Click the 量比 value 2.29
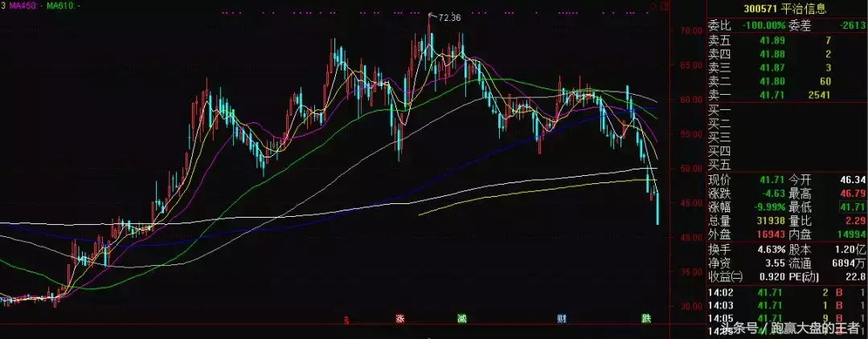 point(856,221)
